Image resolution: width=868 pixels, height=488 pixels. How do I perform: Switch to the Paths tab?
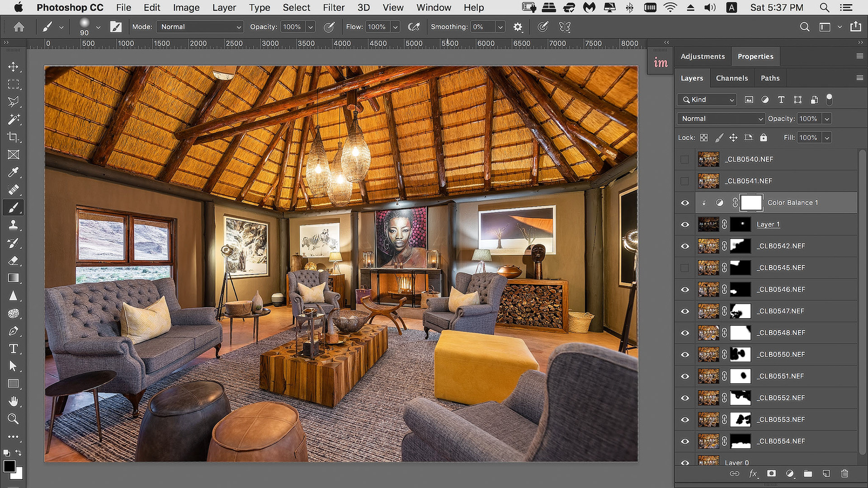pos(770,78)
